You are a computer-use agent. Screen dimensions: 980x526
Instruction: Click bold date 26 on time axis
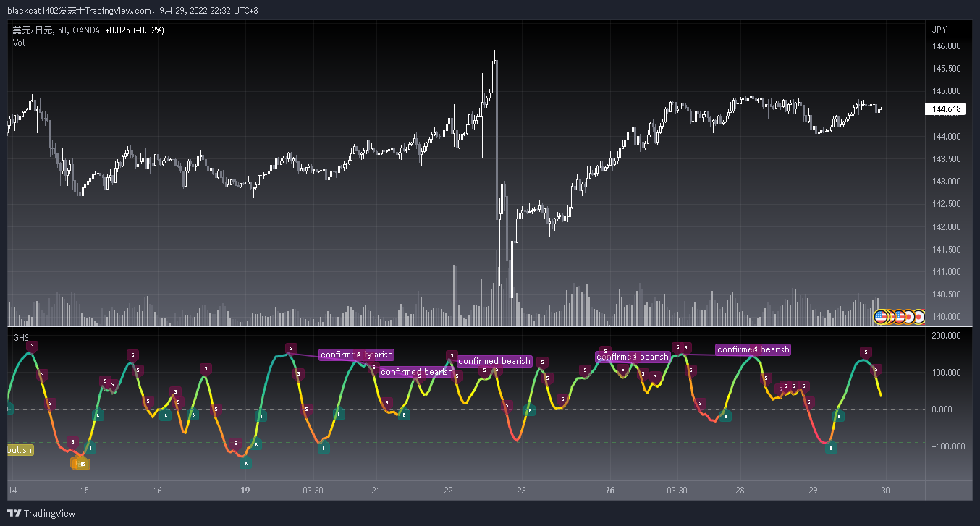[x=609, y=491]
